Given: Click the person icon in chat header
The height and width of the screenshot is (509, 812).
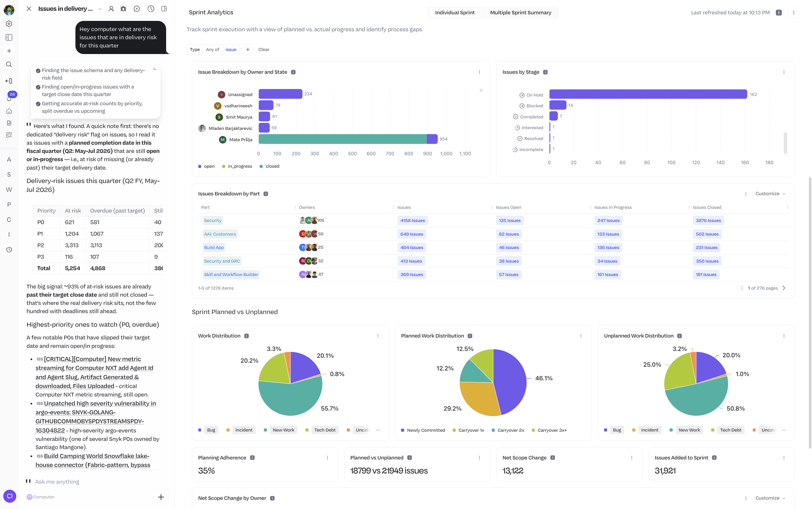Looking at the screenshot, I should (111, 9).
